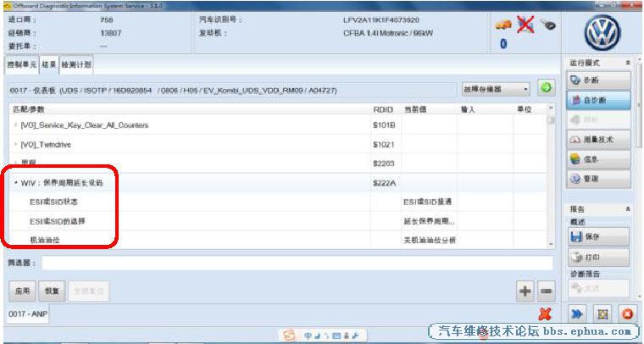Click the fullscreen toggle button
This screenshot has height=344, width=644.
click(x=602, y=314)
